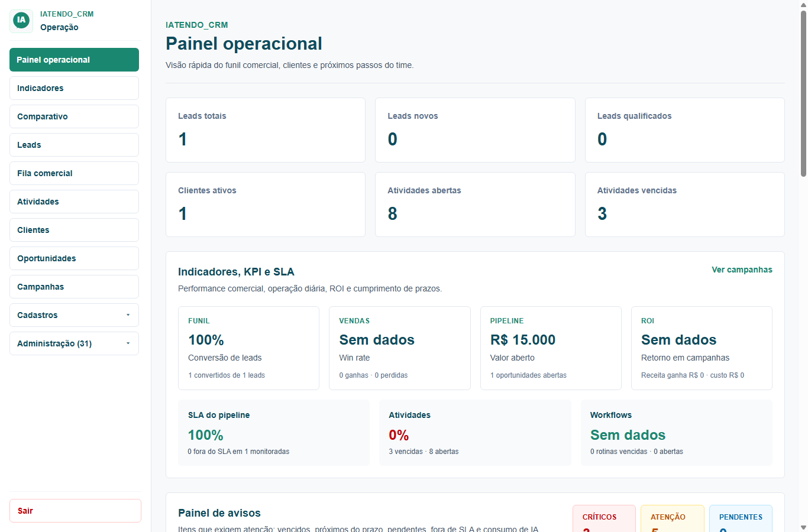Select the Workflows Sem dados tile
The width and height of the screenshot is (808, 532).
pos(677,433)
